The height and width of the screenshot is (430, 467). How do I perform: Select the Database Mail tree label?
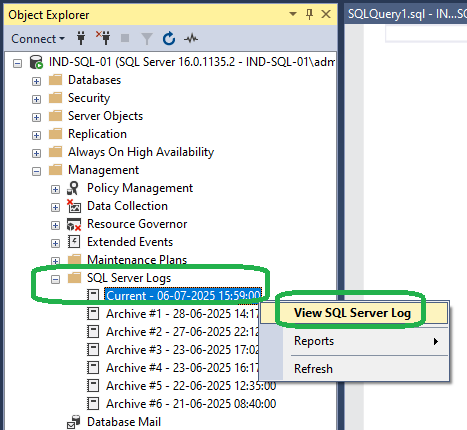click(124, 422)
